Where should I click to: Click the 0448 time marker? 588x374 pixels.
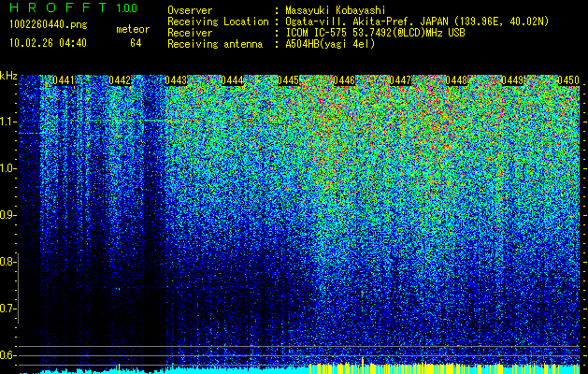pyautogui.click(x=457, y=80)
